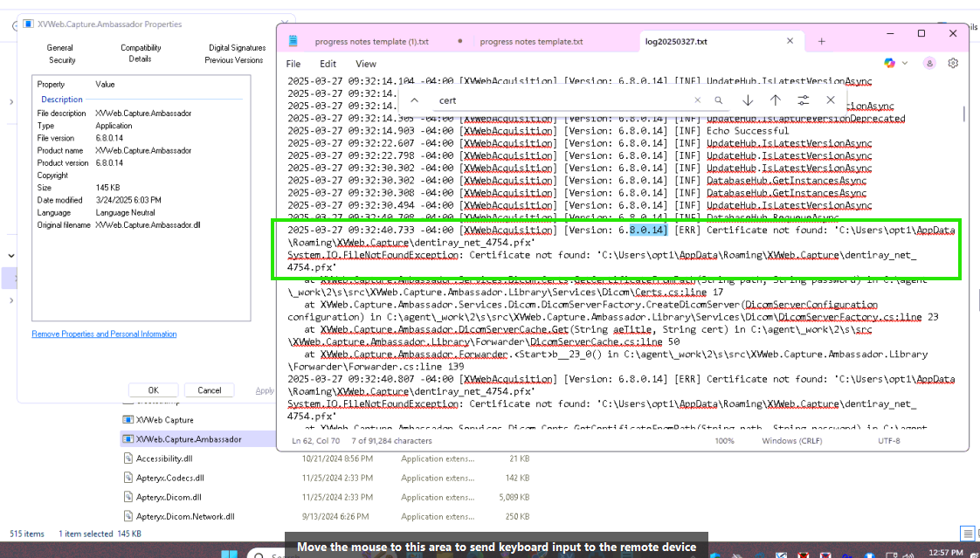Image resolution: width=980 pixels, height=558 pixels.
Task: Select Apteryx.Codecs.dll in the file list
Action: coord(170,478)
